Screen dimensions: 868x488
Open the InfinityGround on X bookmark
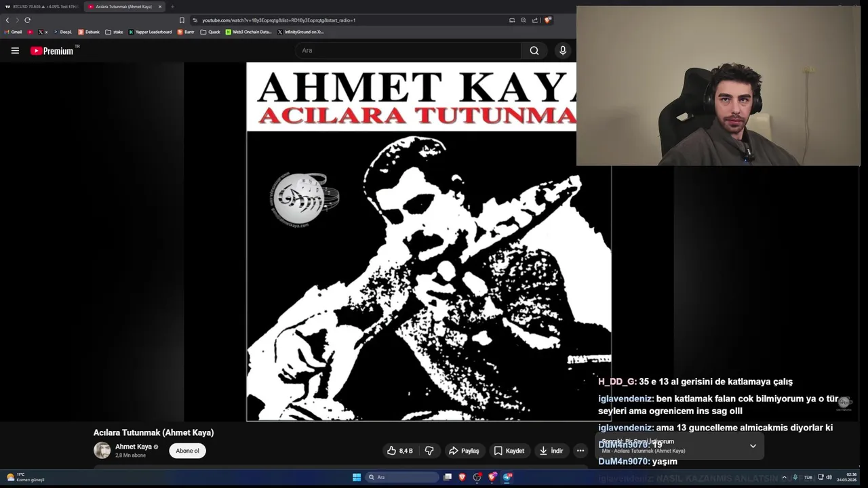(x=300, y=32)
